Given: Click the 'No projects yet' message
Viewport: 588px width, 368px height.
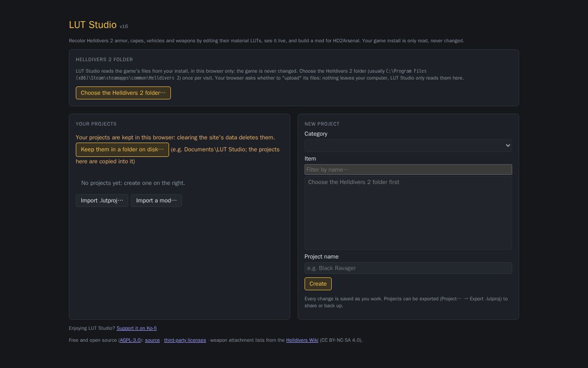Looking at the screenshot, I should (x=133, y=183).
